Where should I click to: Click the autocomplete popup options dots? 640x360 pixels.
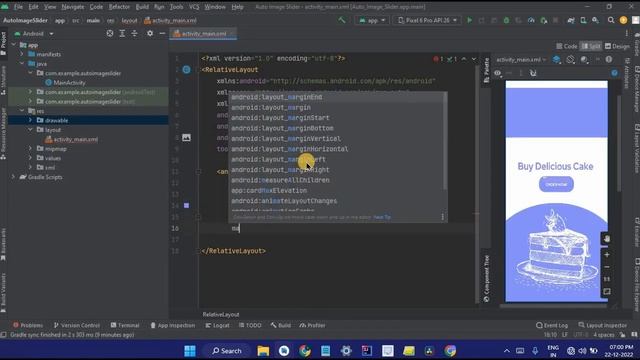(x=442, y=217)
